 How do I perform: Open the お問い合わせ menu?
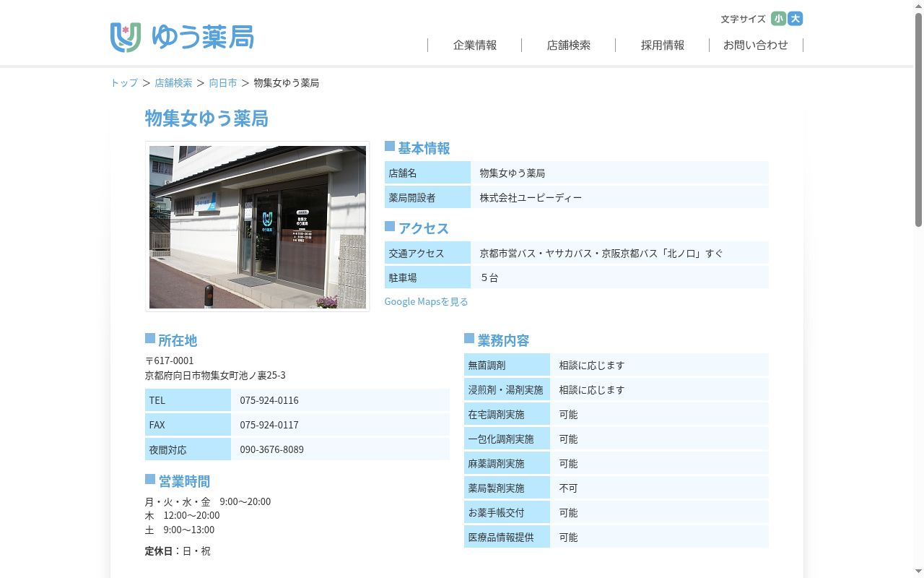point(756,45)
